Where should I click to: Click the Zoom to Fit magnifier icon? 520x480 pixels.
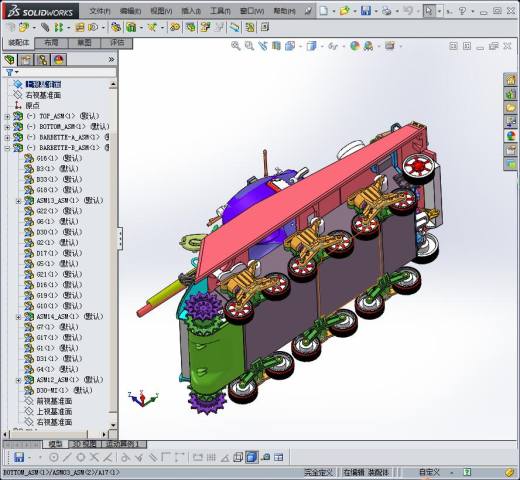click(236, 46)
